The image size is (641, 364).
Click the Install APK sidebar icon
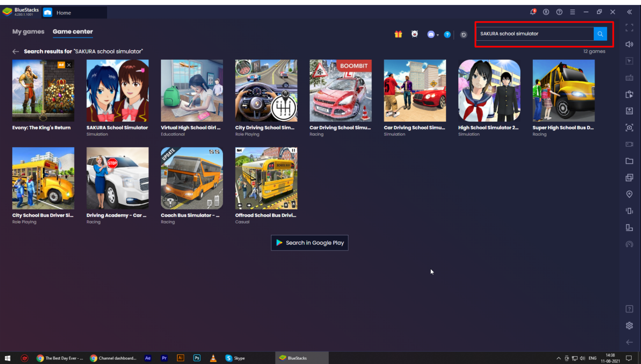point(629,111)
